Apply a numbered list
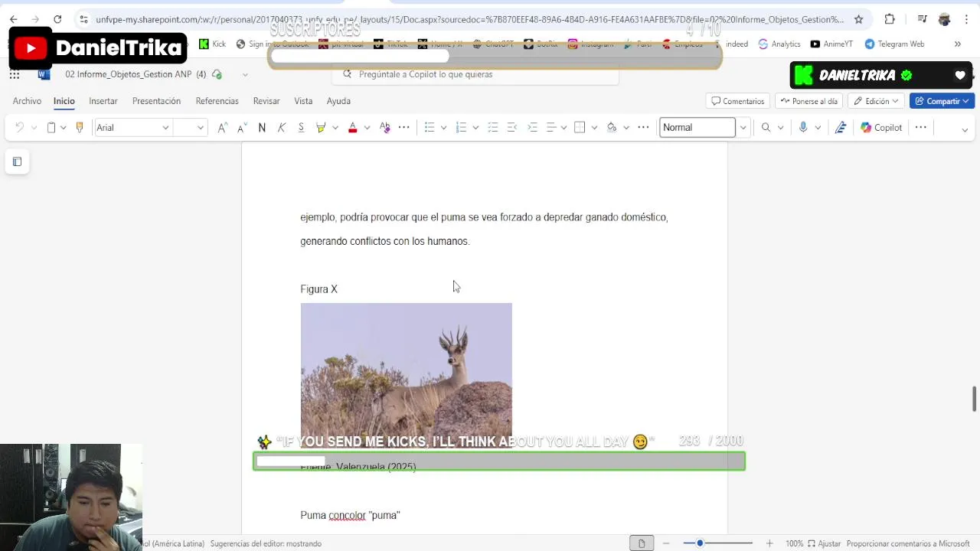 click(x=461, y=128)
